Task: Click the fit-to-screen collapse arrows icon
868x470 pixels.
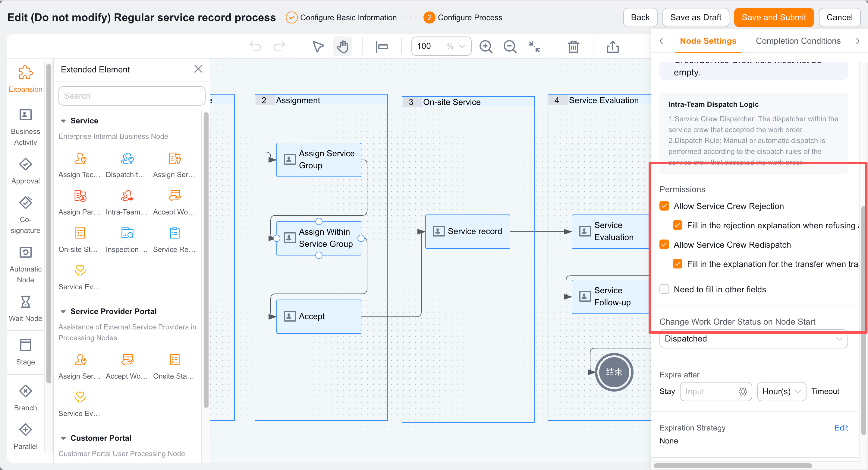Action: coord(534,46)
